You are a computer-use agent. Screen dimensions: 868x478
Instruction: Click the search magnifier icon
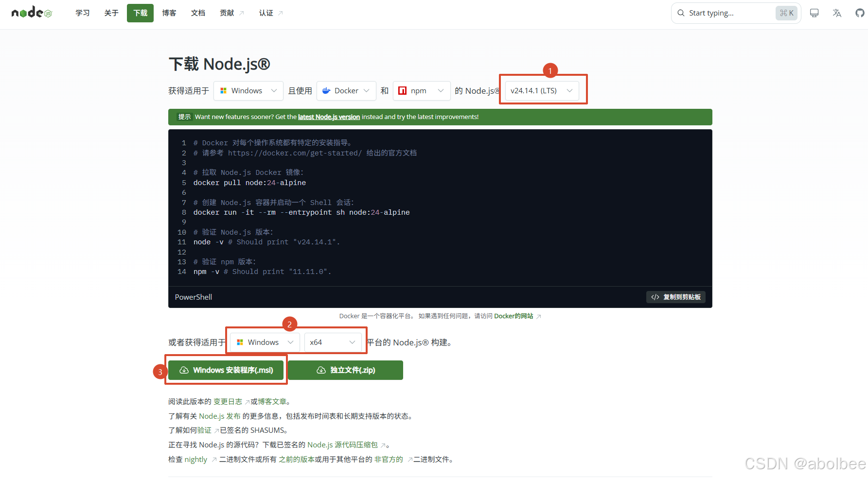click(681, 13)
